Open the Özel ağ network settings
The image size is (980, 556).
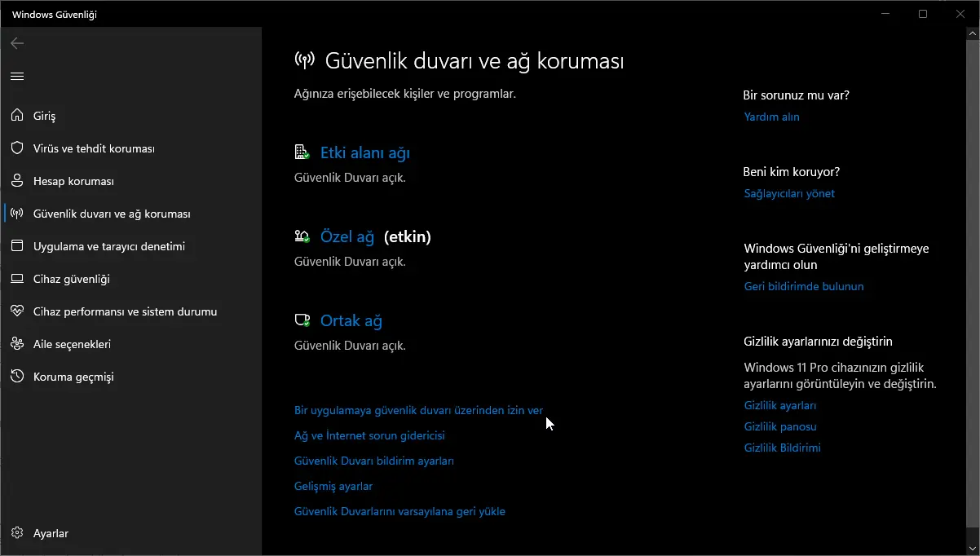[347, 236]
